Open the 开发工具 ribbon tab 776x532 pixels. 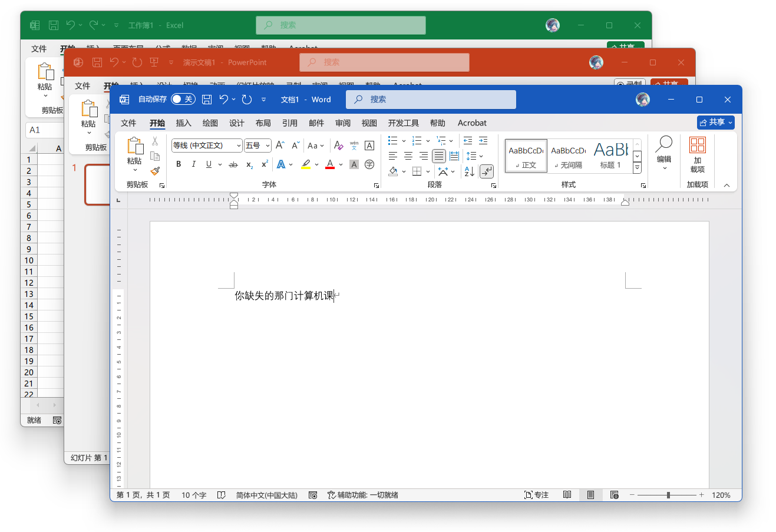point(403,123)
